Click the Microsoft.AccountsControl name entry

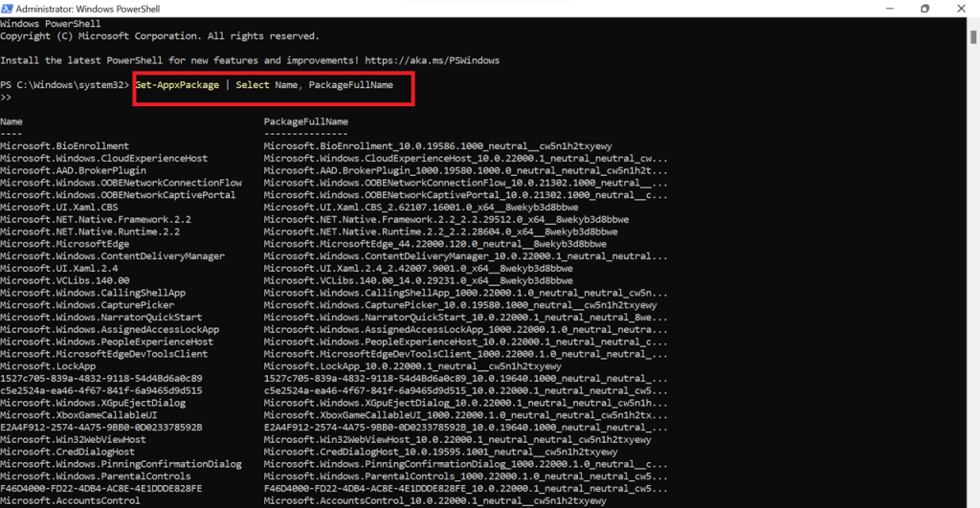70,500
